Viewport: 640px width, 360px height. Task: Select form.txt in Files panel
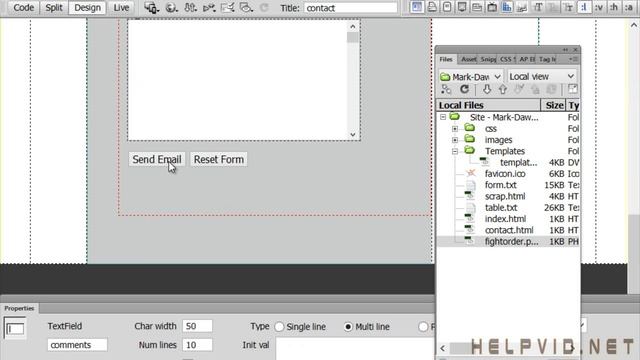500,185
